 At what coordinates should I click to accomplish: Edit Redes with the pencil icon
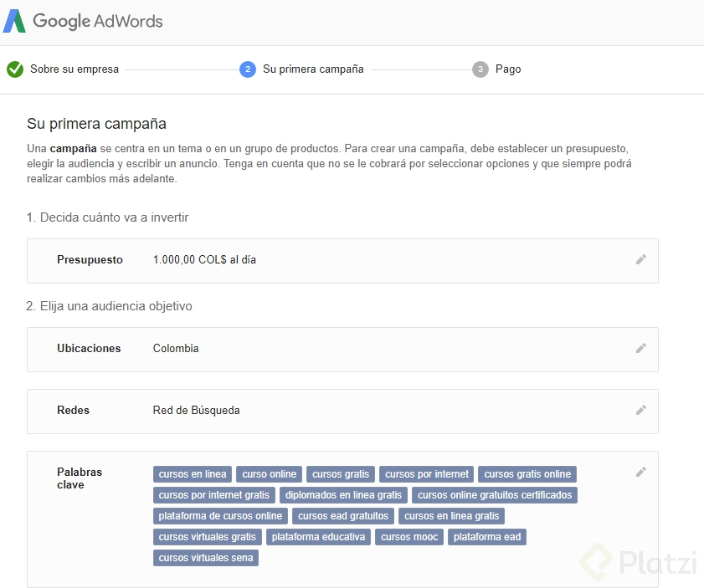click(x=641, y=410)
